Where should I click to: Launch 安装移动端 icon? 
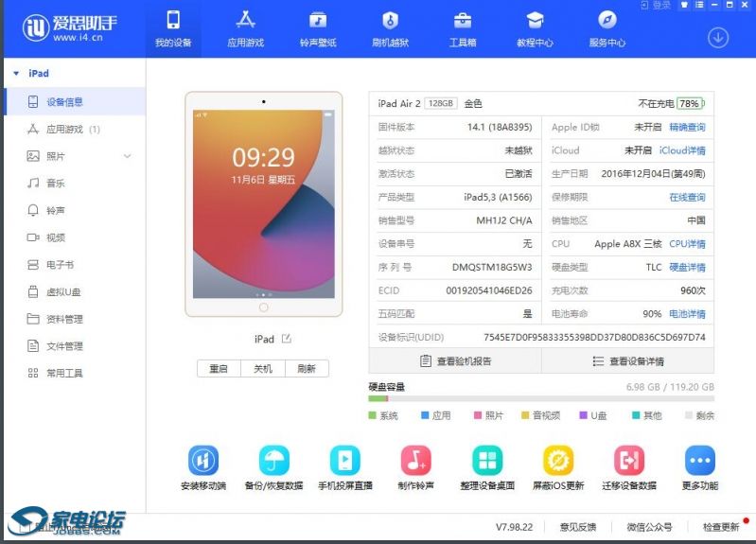(203, 461)
